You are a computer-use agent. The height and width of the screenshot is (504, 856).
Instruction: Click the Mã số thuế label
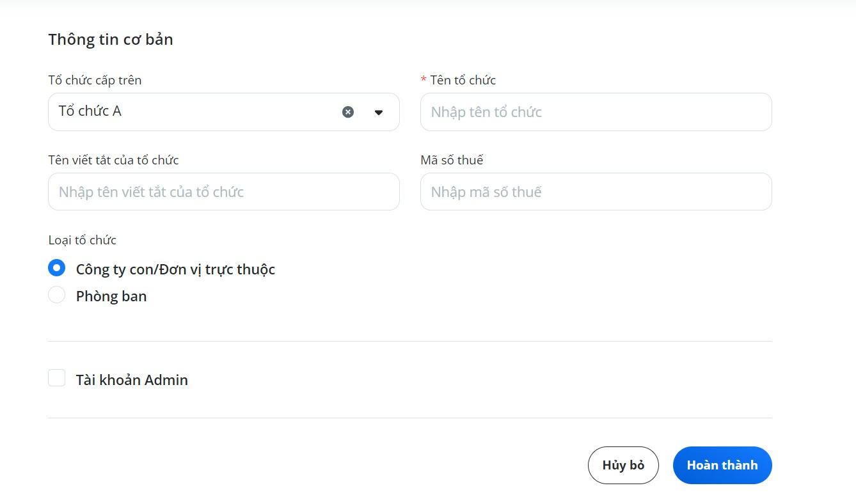(452, 160)
